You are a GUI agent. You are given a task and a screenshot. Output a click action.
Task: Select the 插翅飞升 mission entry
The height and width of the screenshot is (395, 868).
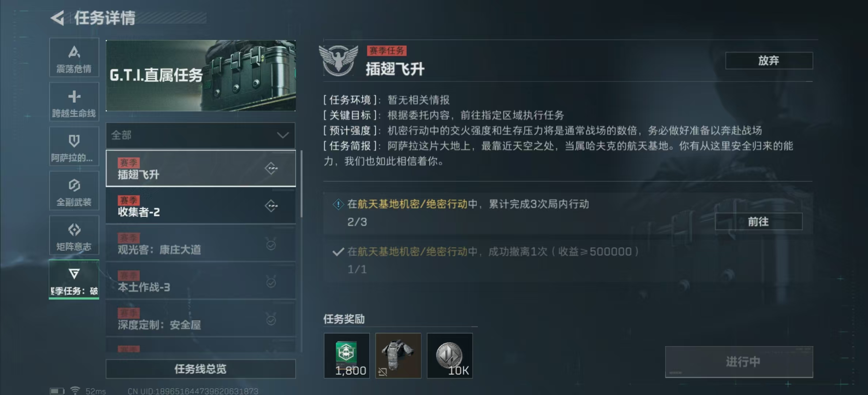[201, 169]
